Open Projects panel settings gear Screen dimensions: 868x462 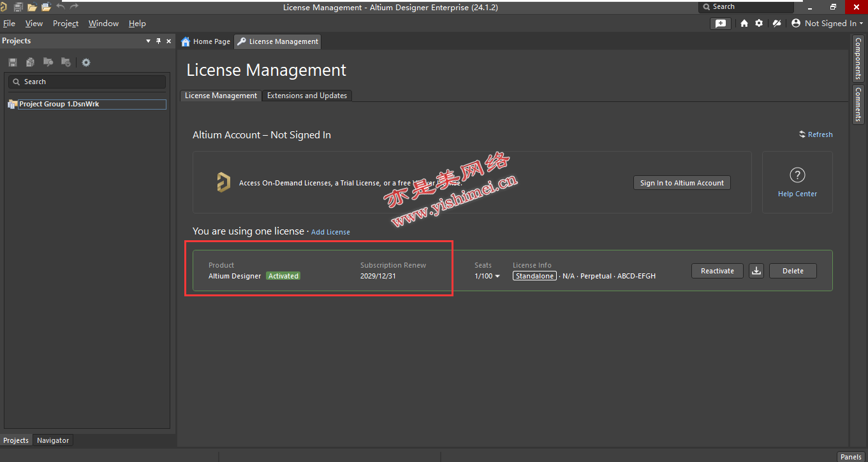click(86, 62)
